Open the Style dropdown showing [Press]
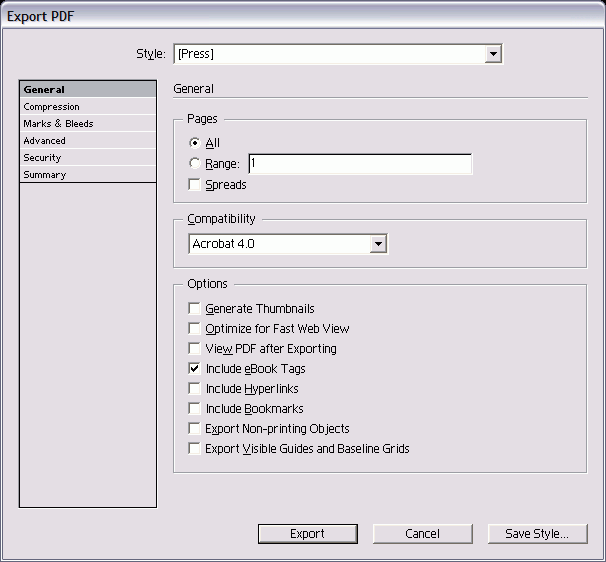Screen dimensions: 606x562 [x=337, y=54]
